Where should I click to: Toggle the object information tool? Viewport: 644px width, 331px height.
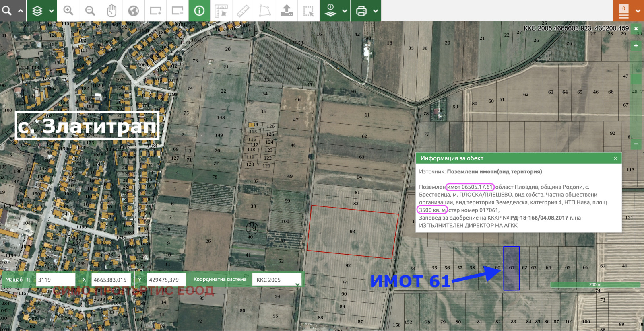pos(199,10)
